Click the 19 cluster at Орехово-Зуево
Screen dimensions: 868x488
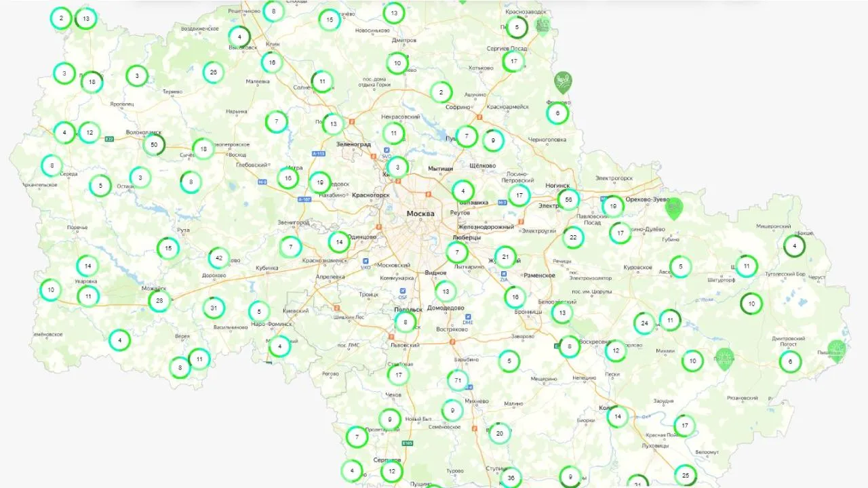(612, 206)
